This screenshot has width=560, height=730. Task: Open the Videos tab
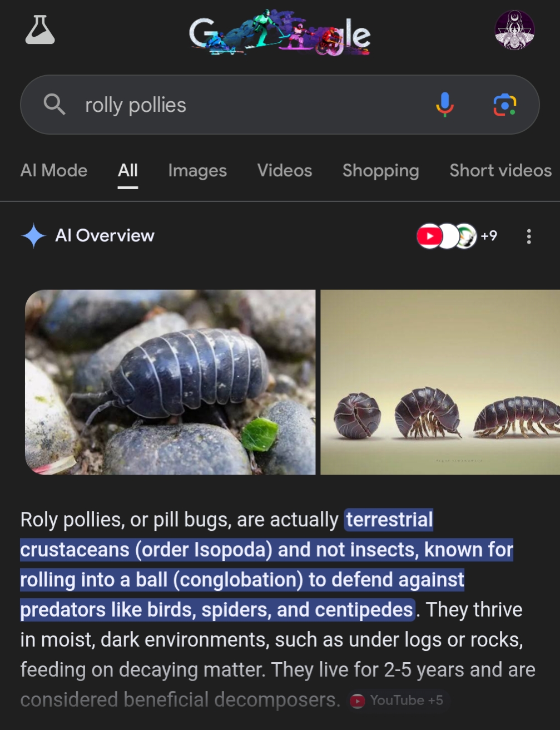click(285, 170)
